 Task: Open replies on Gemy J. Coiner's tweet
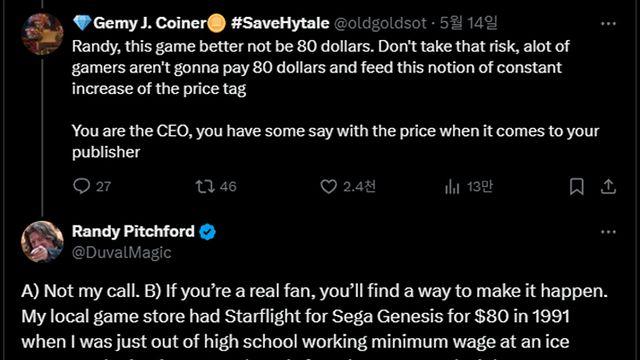pos(82,186)
